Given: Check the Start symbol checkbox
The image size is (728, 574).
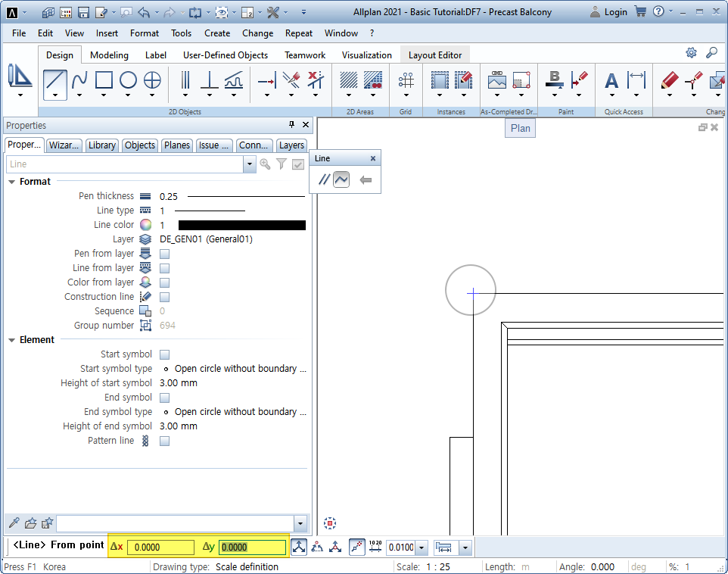Looking at the screenshot, I should pyautogui.click(x=164, y=354).
